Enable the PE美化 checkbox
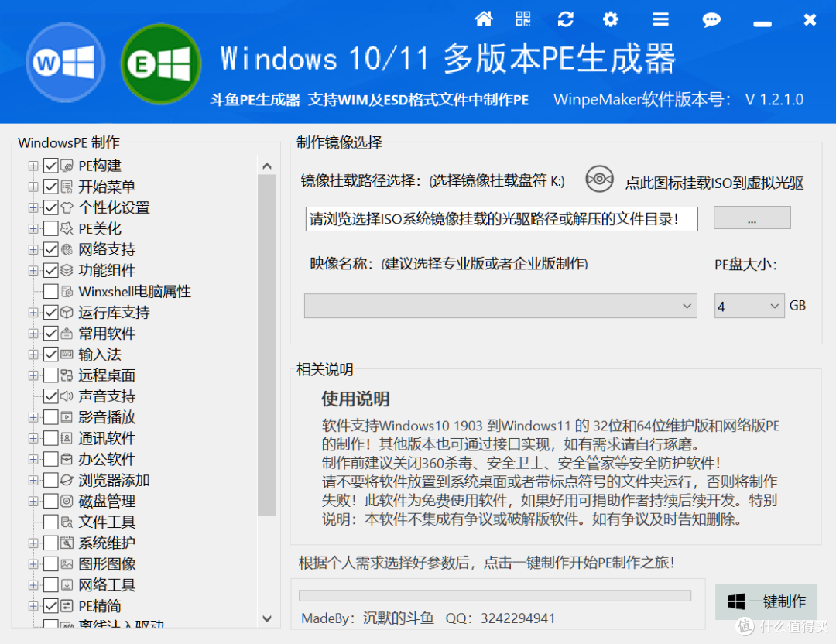Viewport: 836px width, 644px height. click(x=50, y=228)
